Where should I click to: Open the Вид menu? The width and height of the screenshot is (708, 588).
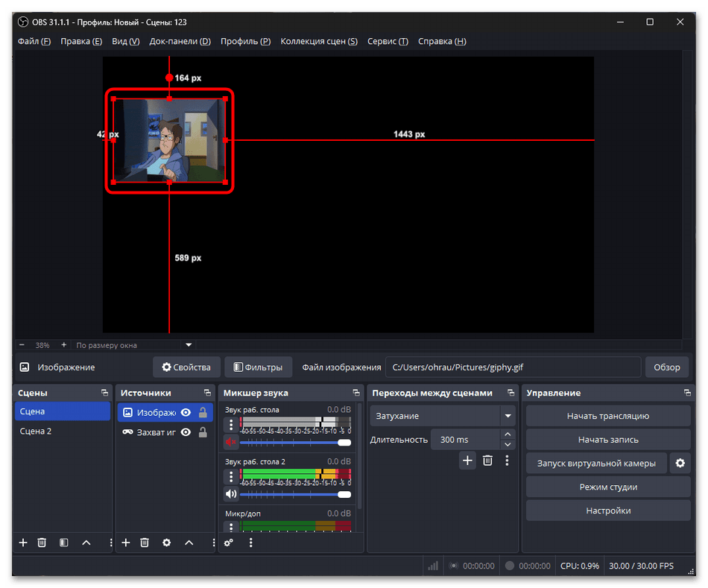pyautogui.click(x=125, y=41)
